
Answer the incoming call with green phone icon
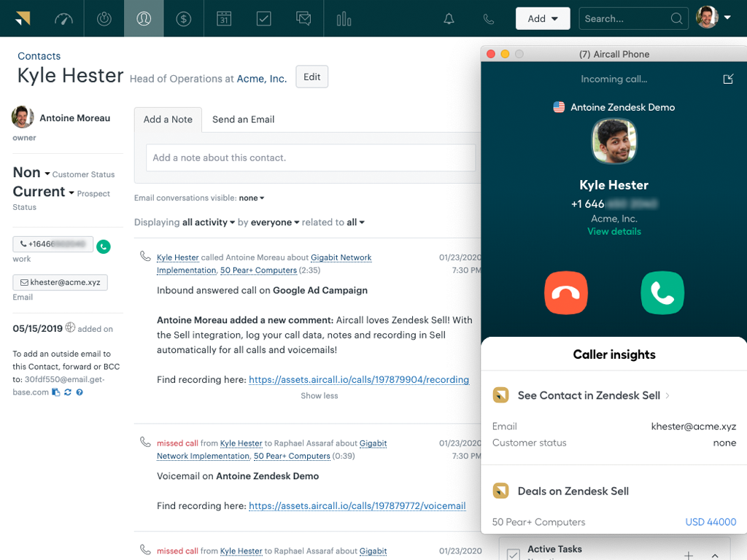(662, 292)
